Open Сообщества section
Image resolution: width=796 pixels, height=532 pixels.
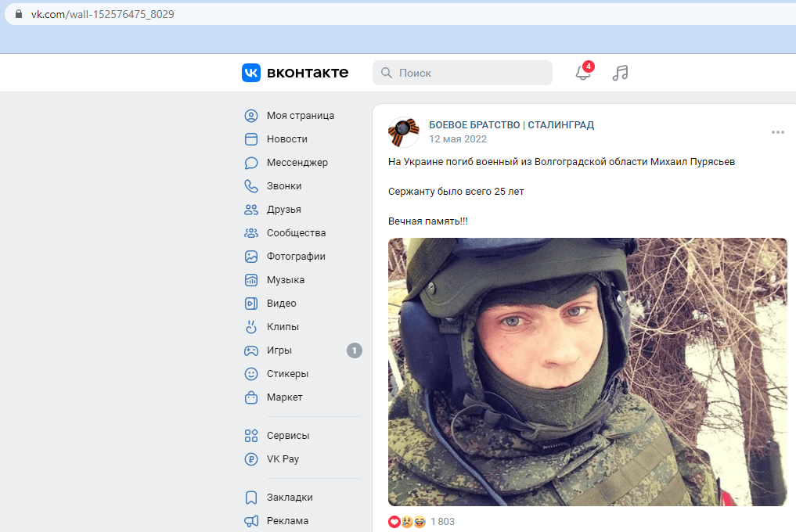click(x=297, y=233)
